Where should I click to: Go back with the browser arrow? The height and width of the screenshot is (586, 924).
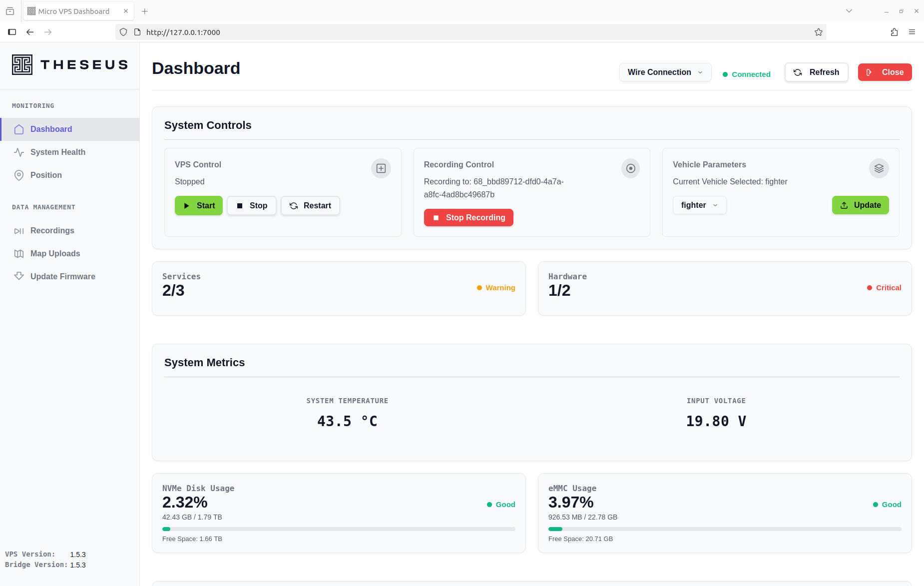30,32
